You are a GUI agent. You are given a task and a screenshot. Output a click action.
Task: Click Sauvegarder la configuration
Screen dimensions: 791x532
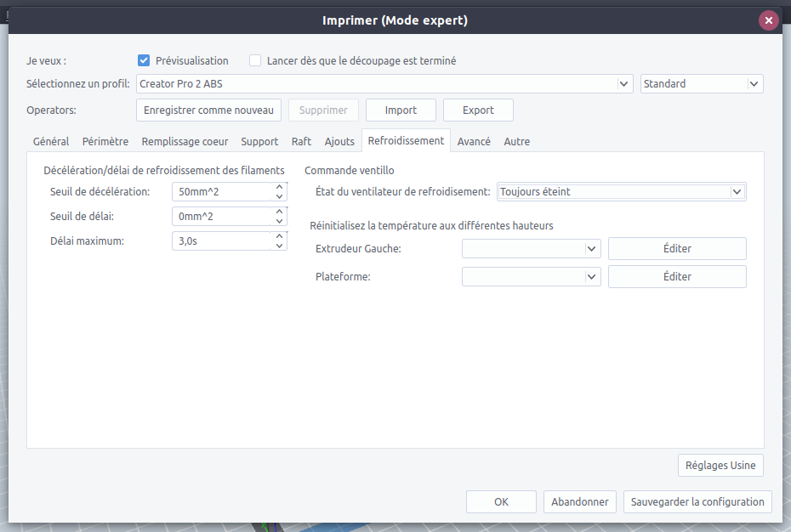coord(697,502)
